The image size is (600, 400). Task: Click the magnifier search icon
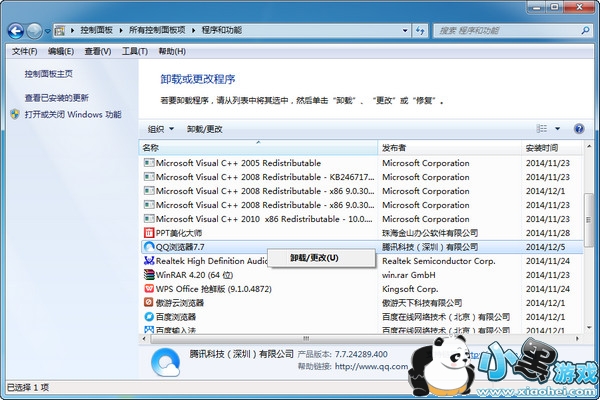point(585,31)
